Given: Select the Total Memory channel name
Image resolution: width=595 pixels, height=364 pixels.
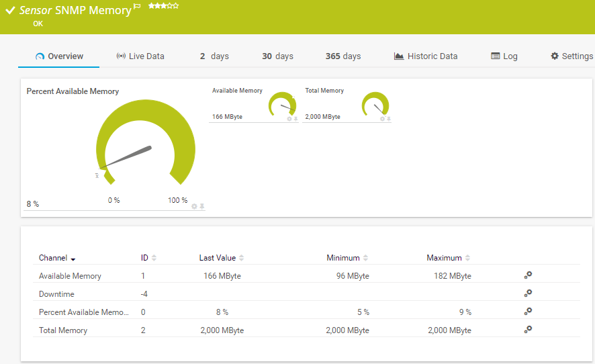Looking at the screenshot, I should (63, 330).
